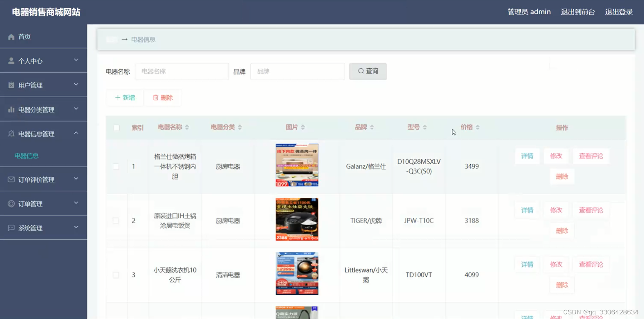Click the clipboard icon beside 用户管理
Viewport: 644px width, 319px height.
11,85
